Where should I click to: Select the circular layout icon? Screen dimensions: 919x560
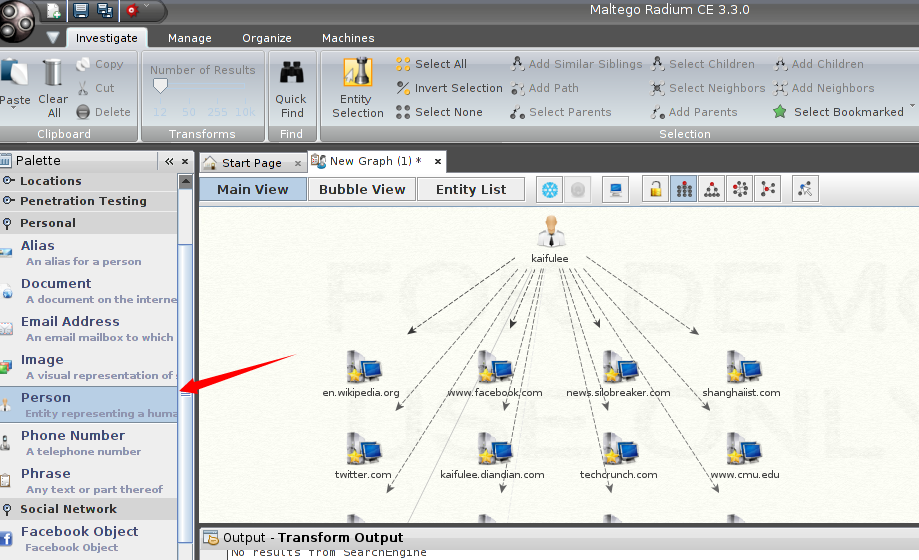pyautogui.click(x=740, y=189)
